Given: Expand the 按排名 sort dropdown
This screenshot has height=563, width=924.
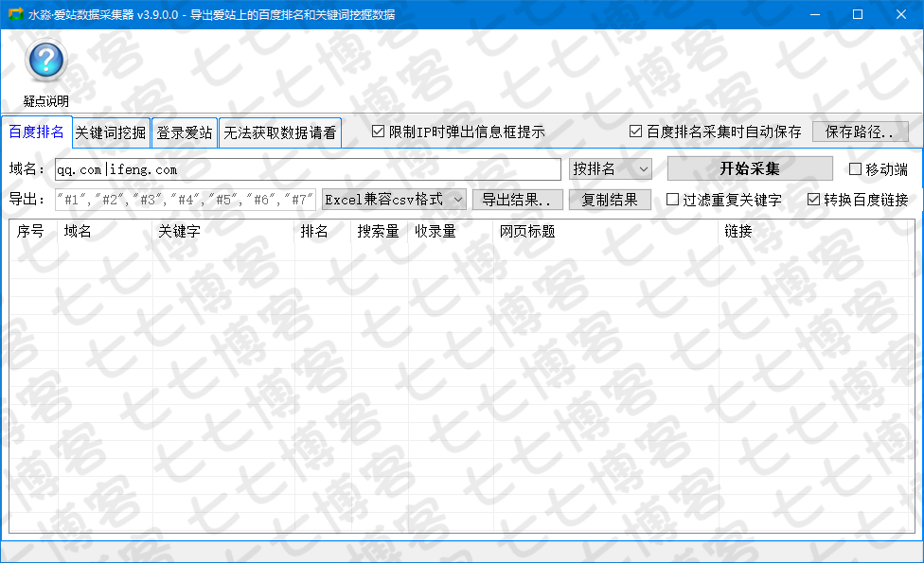Looking at the screenshot, I should 611,169.
